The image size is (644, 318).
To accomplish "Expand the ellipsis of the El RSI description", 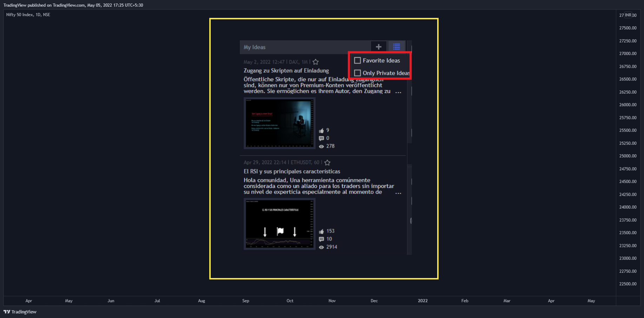I will point(398,193).
